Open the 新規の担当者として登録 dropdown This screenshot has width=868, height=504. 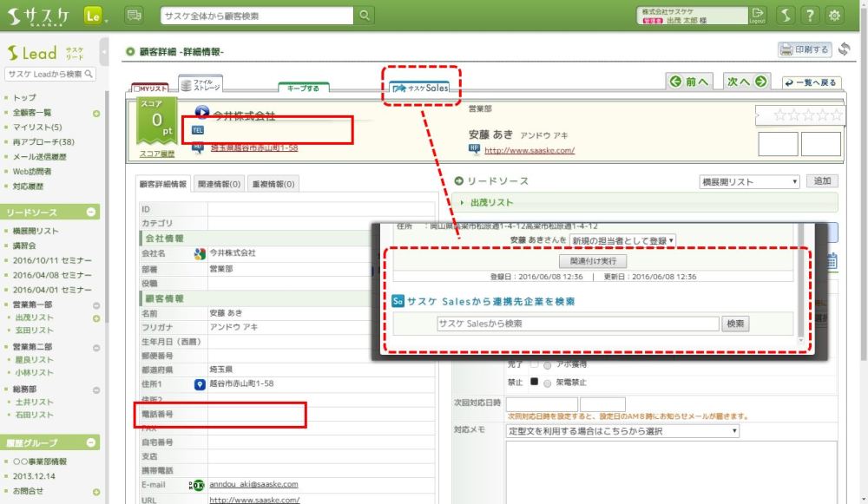coord(622,239)
